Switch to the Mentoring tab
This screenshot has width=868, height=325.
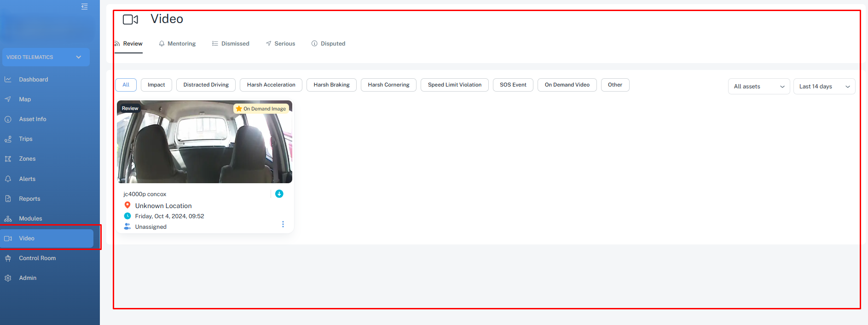pos(177,44)
